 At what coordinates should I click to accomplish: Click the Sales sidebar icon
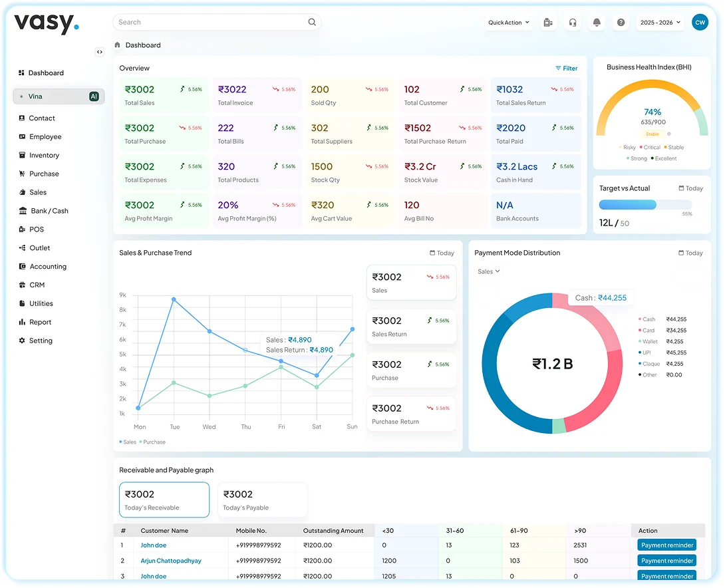coord(22,192)
